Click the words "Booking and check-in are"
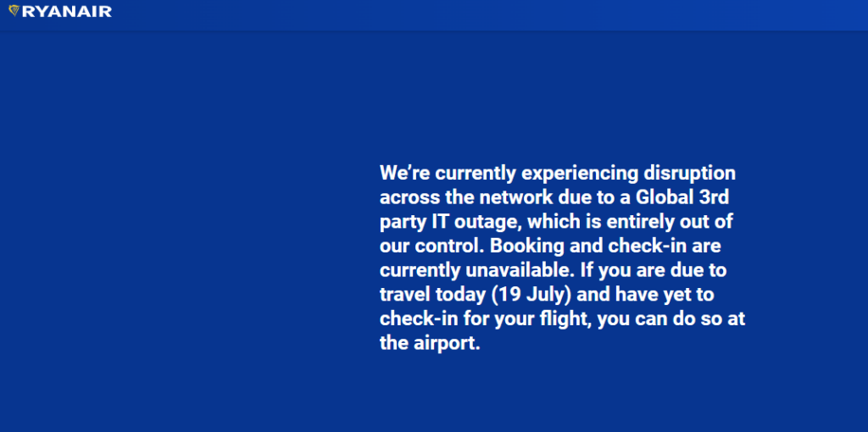Screen dimensions: 868x432 (x=605, y=246)
